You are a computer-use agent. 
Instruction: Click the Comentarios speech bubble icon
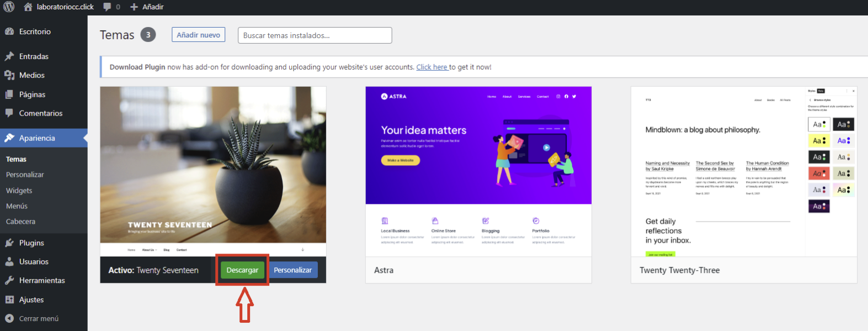tap(9, 113)
